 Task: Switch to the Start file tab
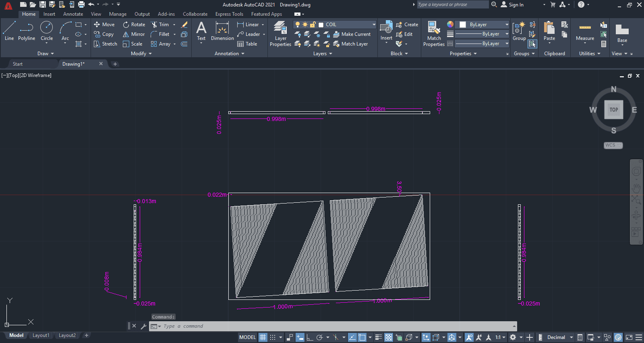(x=18, y=64)
